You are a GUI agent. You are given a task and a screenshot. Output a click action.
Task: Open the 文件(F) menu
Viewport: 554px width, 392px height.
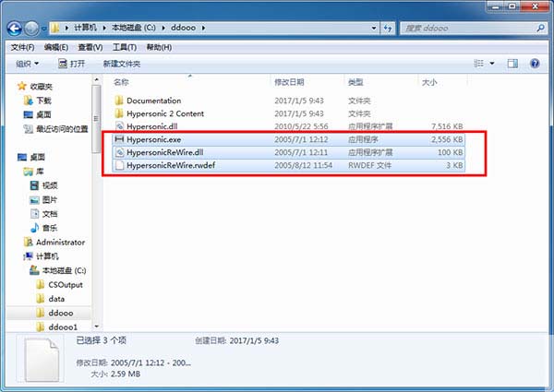[22, 46]
